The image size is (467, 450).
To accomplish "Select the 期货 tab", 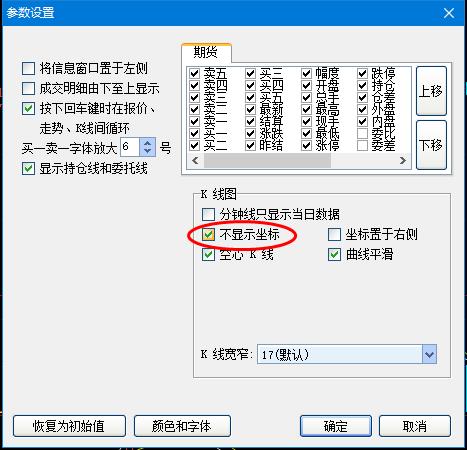I will click(x=206, y=52).
